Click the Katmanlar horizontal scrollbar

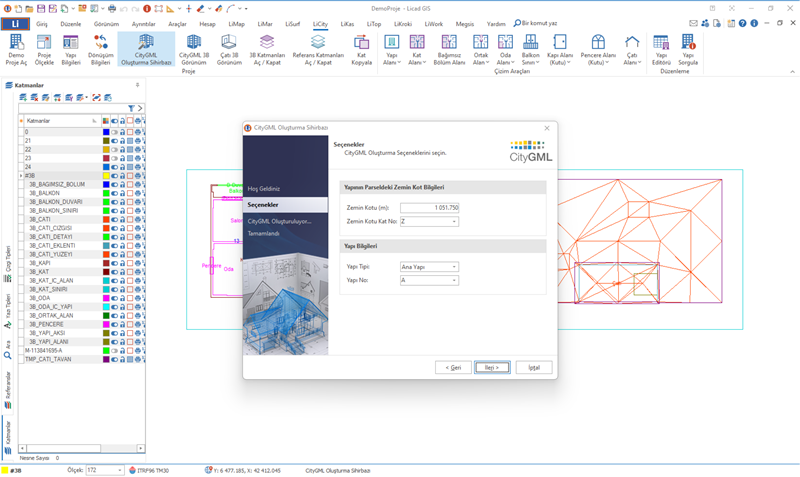82,448
